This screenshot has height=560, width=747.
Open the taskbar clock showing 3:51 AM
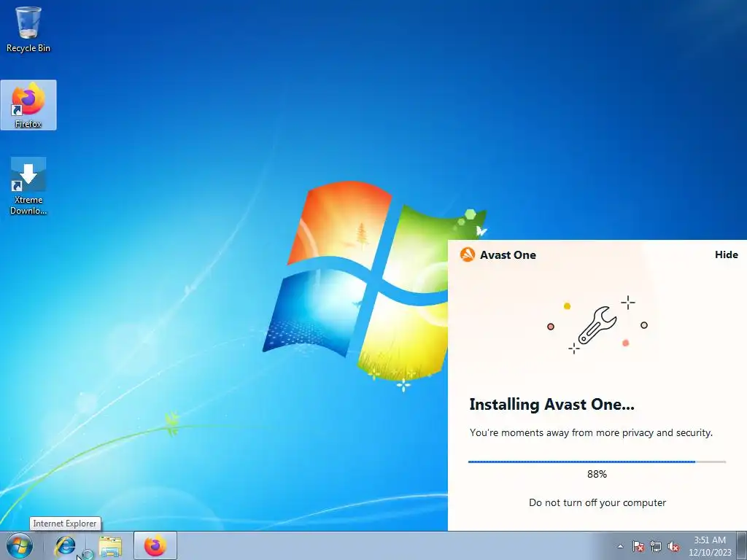(x=710, y=546)
